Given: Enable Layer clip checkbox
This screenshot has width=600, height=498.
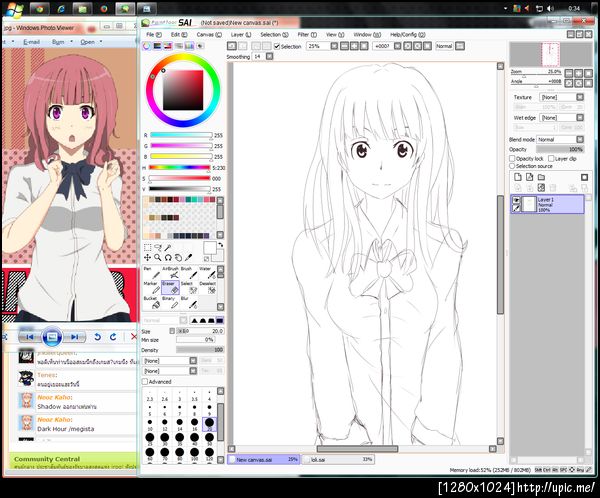Looking at the screenshot, I should tap(551, 158).
